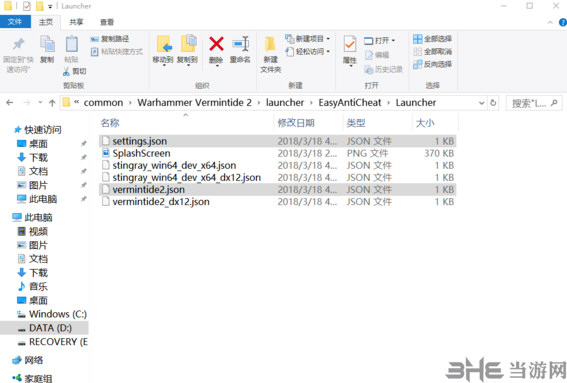The height and width of the screenshot is (383, 567).
Task: Click the search Launcher input box
Action: 534,103
